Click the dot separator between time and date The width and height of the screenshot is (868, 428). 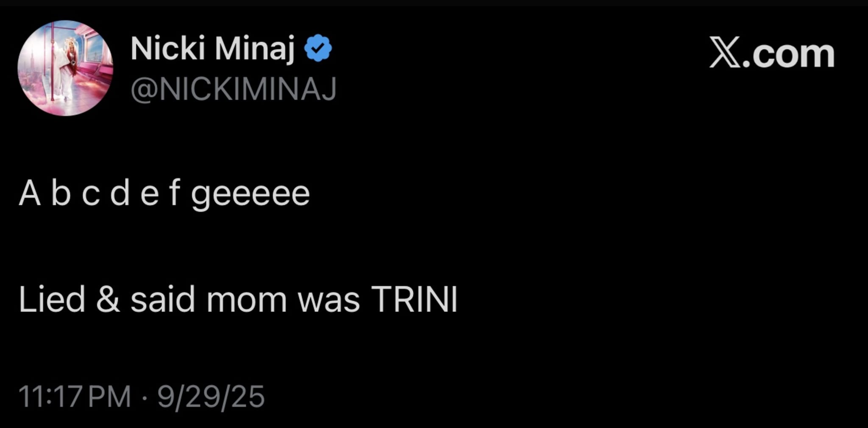pyautogui.click(x=144, y=398)
